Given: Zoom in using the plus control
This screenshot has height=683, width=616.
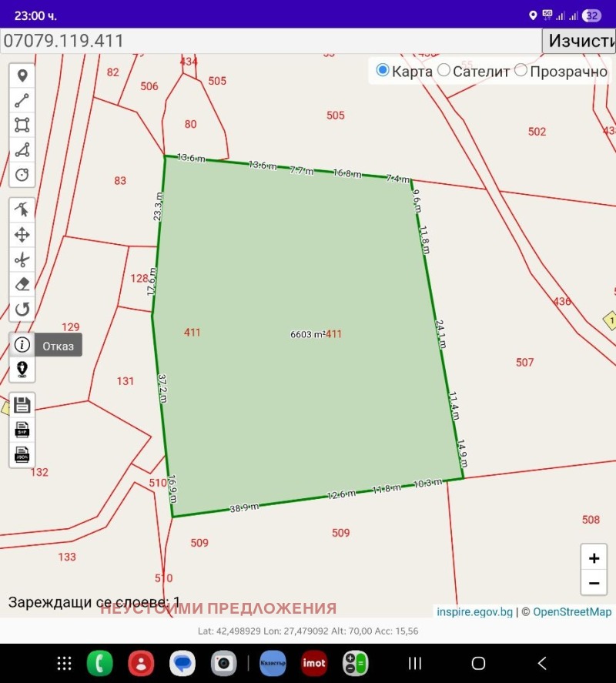Looking at the screenshot, I should (593, 557).
